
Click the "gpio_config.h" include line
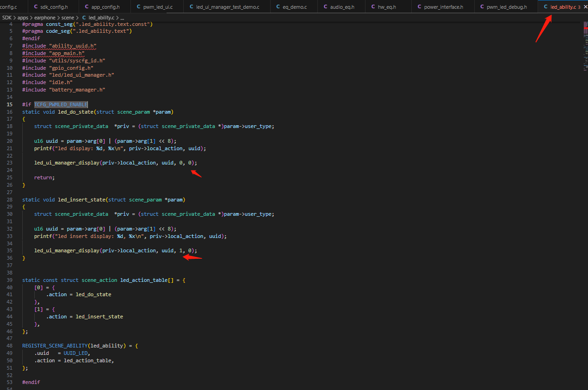58,68
